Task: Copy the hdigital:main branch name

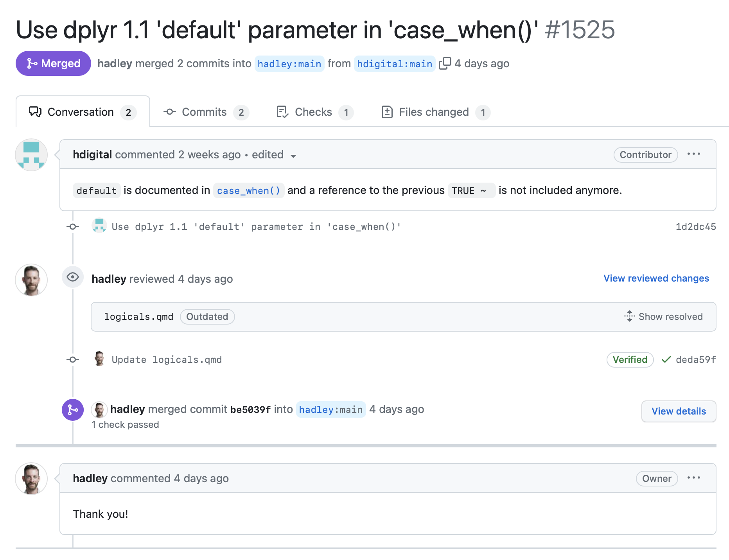Action: tap(445, 63)
